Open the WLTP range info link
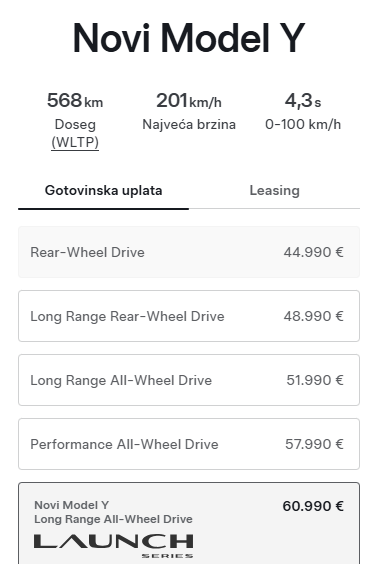 tap(75, 142)
